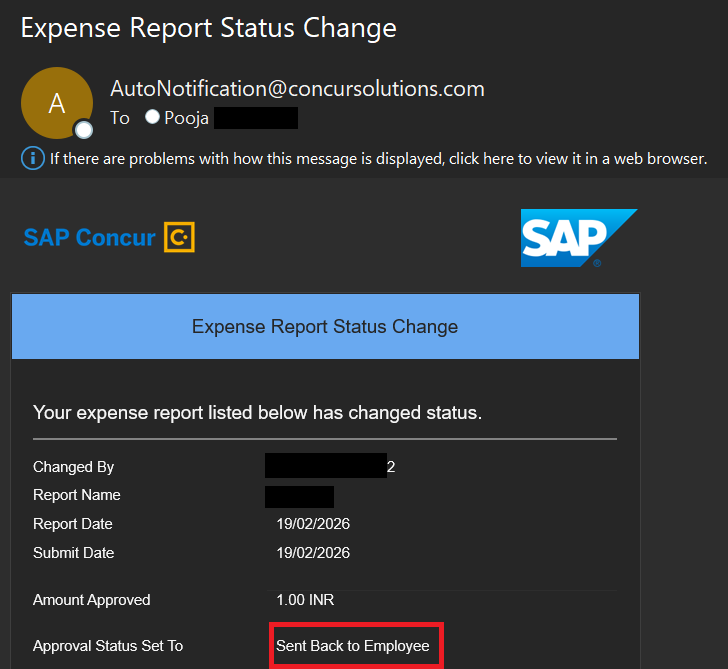This screenshot has width=728, height=669.
Task: Click status value Sent Back to Employee
Action: tap(353, 646)
